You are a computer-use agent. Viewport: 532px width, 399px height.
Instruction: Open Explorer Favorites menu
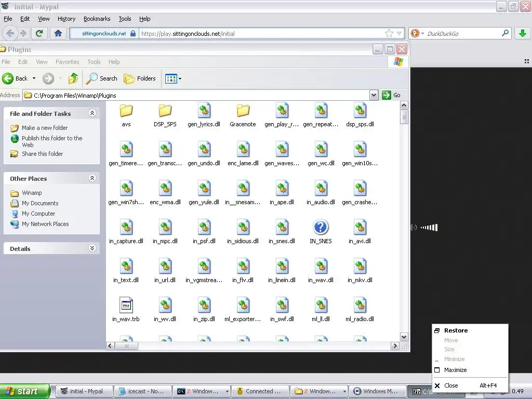tap(67, 62)
